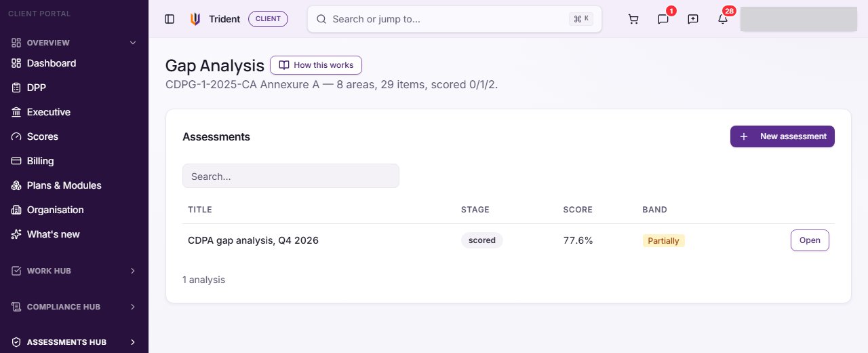Click Assessments Hub shield icon
The image size is (868, 353).
(x=16, y=342)
